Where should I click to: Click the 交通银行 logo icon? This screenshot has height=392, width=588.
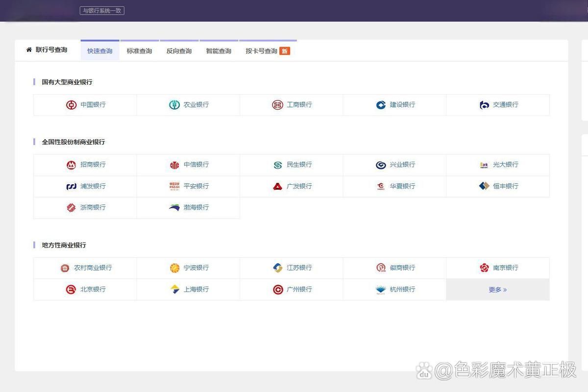tap(484, 105)
